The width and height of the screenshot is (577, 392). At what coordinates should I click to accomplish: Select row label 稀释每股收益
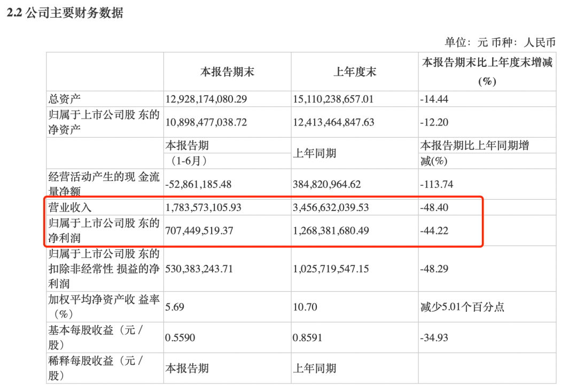[96, 369]
